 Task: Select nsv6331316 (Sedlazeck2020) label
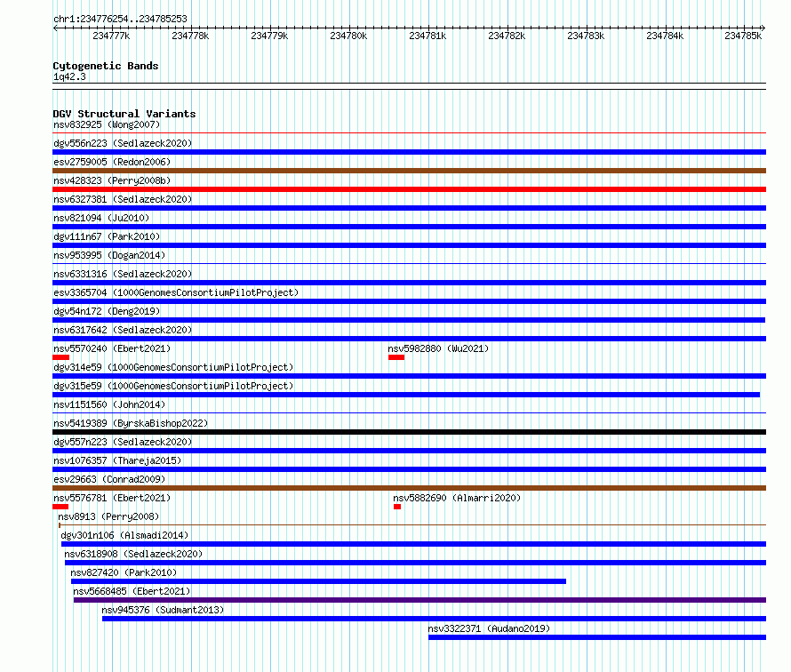(123, 274)
